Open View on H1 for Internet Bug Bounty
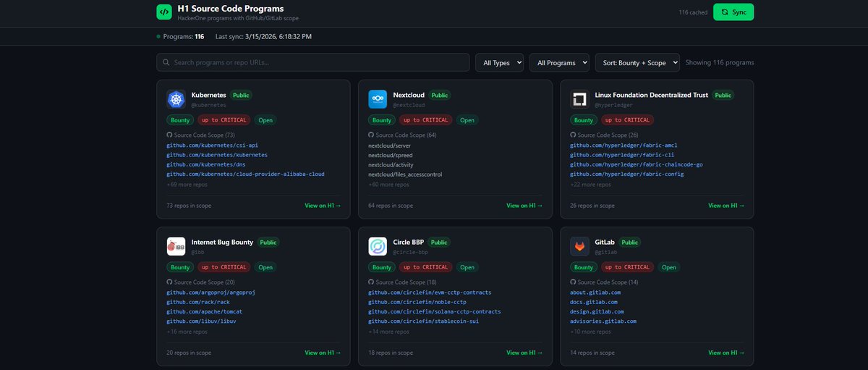Screen dimensions: 868x370 (x=323, y=353)
